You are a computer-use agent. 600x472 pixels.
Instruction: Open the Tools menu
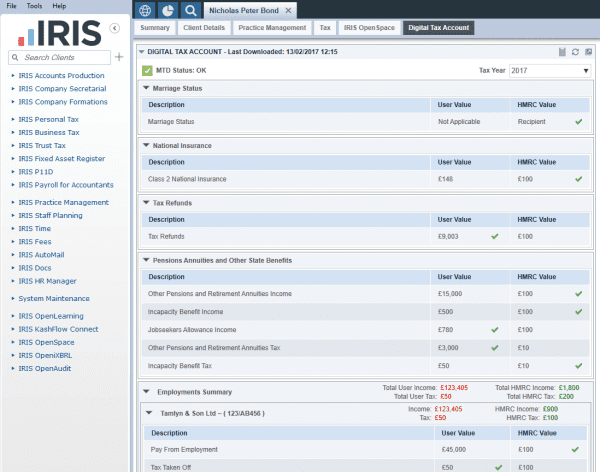coord(34,6)
